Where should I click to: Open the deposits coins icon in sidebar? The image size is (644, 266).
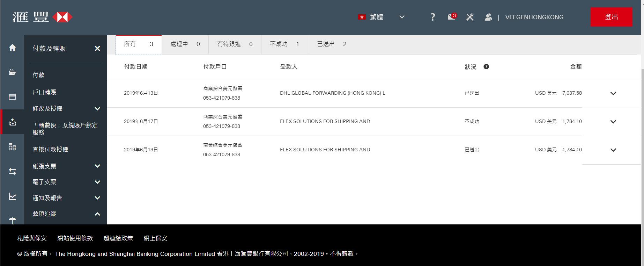coord(12,146)
